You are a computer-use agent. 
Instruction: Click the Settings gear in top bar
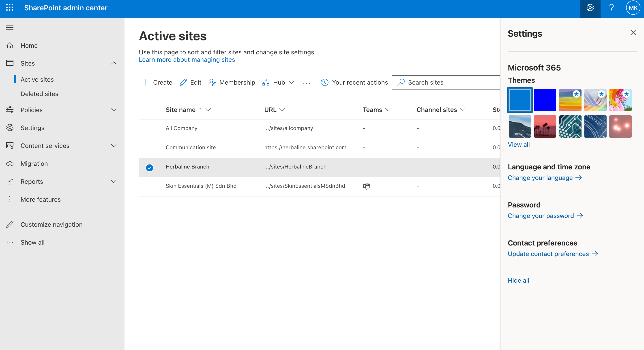click(x=590, y=8)
